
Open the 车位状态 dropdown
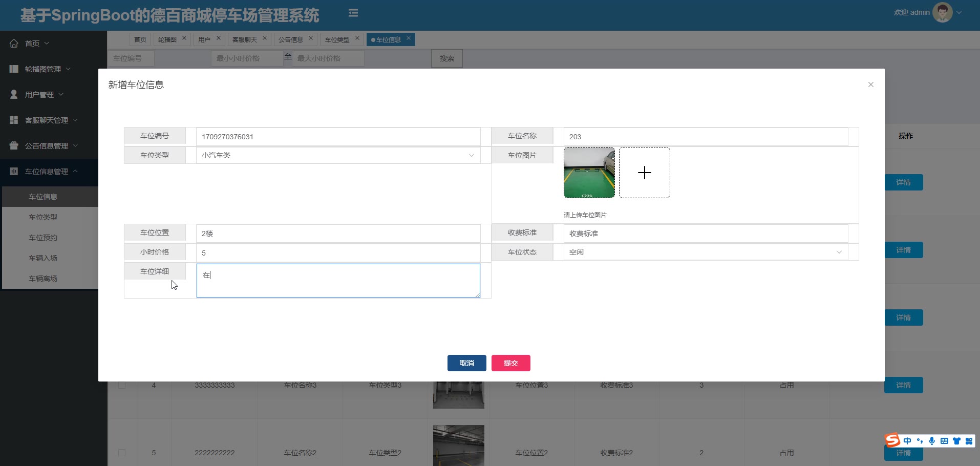pos(705,252)
